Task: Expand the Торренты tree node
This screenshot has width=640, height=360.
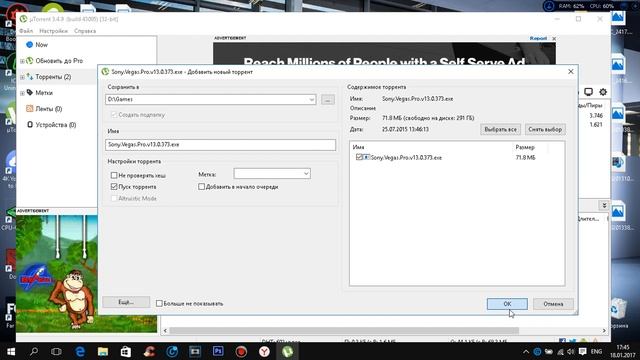Action: 22,77
